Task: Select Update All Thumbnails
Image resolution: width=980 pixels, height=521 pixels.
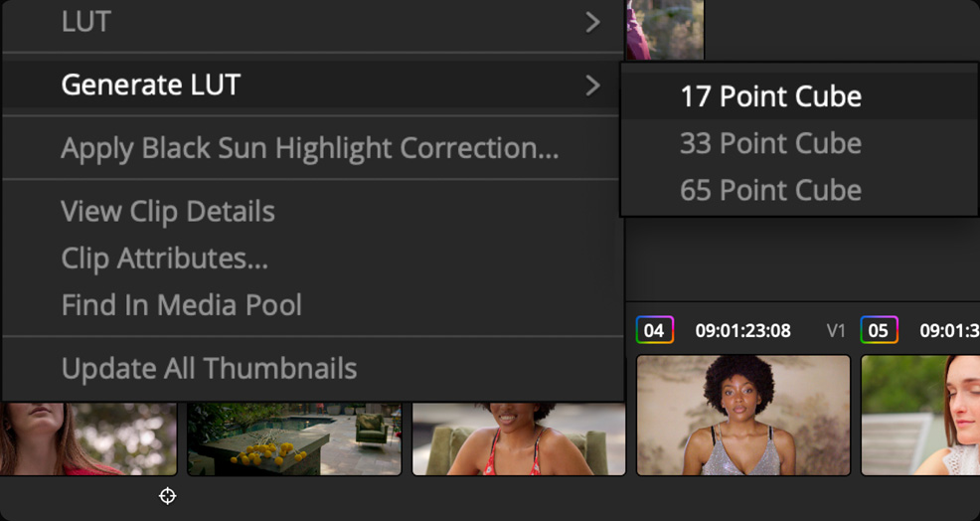Action: coord(209,368)
